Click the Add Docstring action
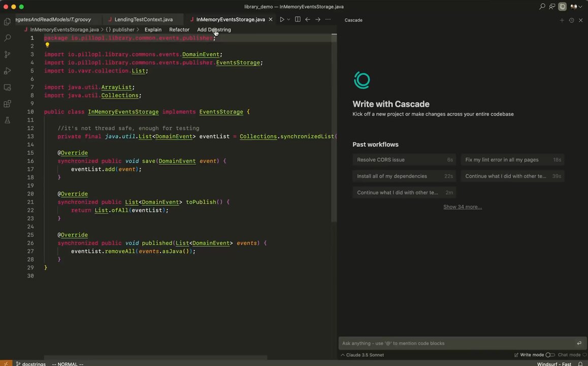The image size is (588, 366). [x=214, y=29]
